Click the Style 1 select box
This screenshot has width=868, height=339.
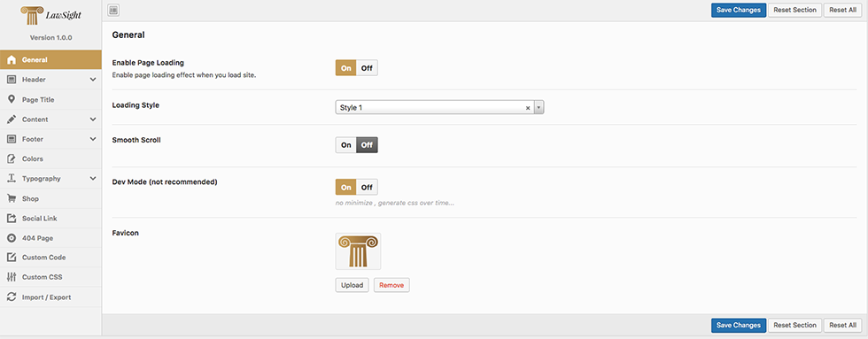(x=439, y=107)
